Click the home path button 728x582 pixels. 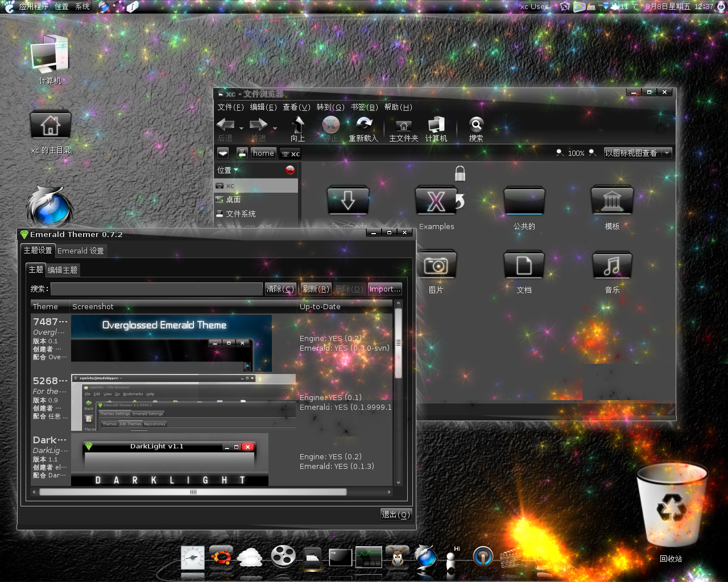263,153
